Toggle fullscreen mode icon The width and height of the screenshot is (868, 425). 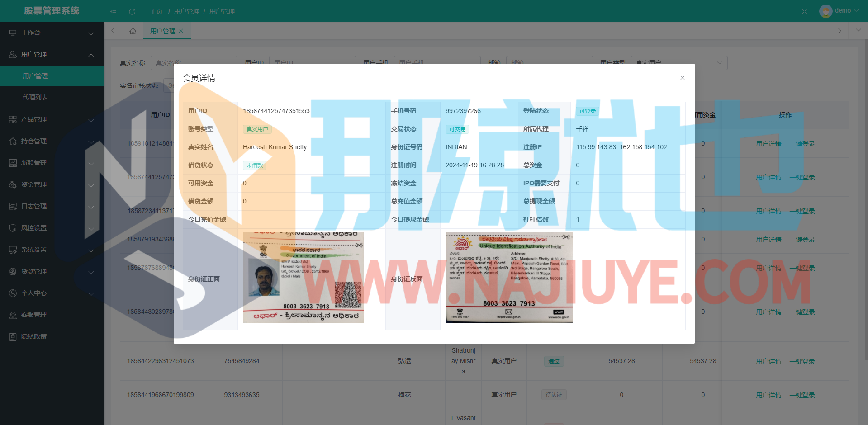[804, 11]
